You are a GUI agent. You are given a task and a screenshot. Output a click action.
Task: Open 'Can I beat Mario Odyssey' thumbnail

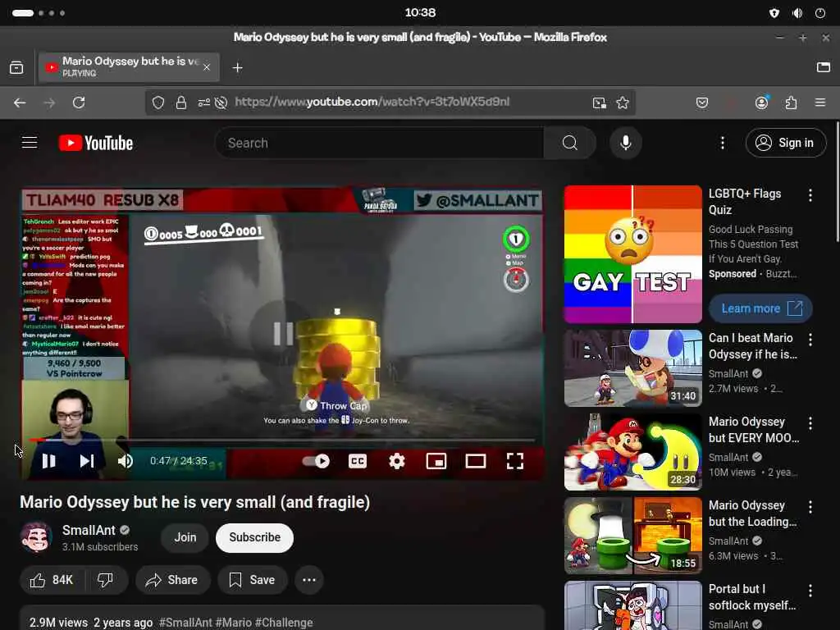click(x=632, y=368)
